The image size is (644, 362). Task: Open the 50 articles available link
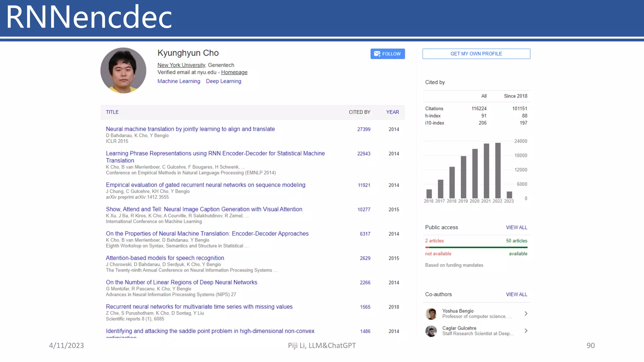click(516, 241)
